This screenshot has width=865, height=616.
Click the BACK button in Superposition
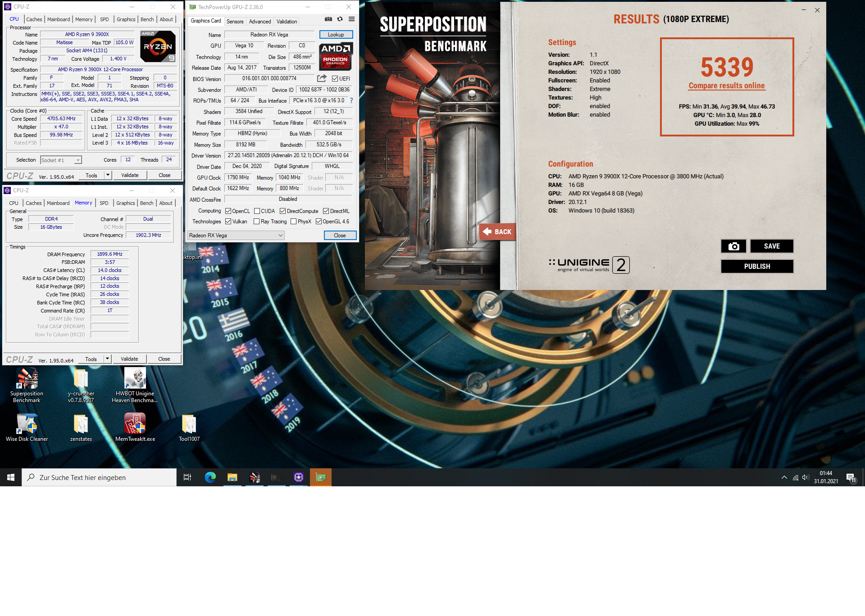pos(497,232)
